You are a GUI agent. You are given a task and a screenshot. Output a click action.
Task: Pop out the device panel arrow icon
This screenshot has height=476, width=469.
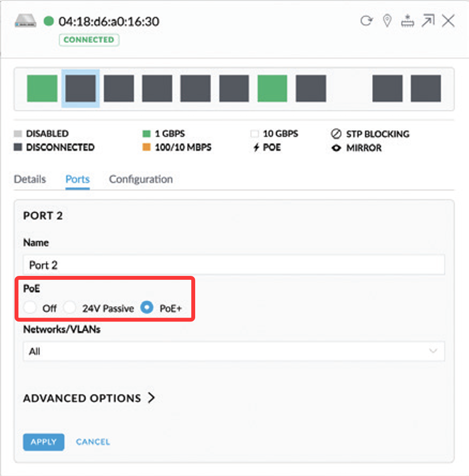[428, 21]
